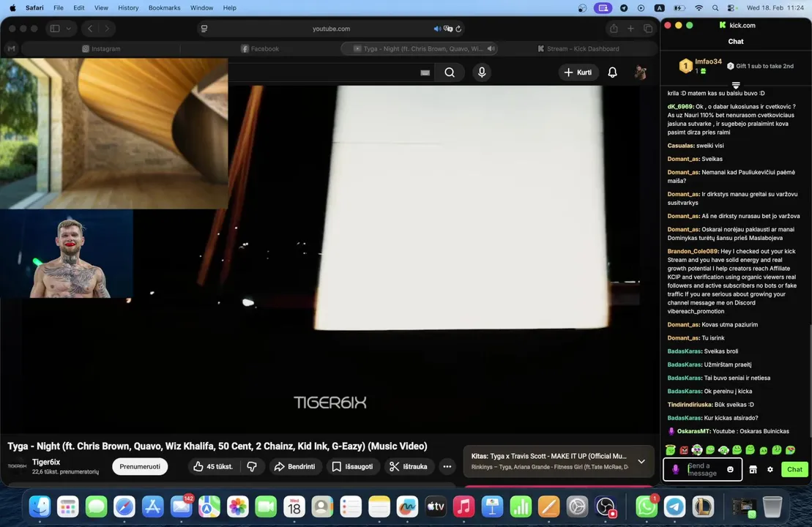Open a new Safari tab with plus
The image size is (812, 527).
coord(630,29)
